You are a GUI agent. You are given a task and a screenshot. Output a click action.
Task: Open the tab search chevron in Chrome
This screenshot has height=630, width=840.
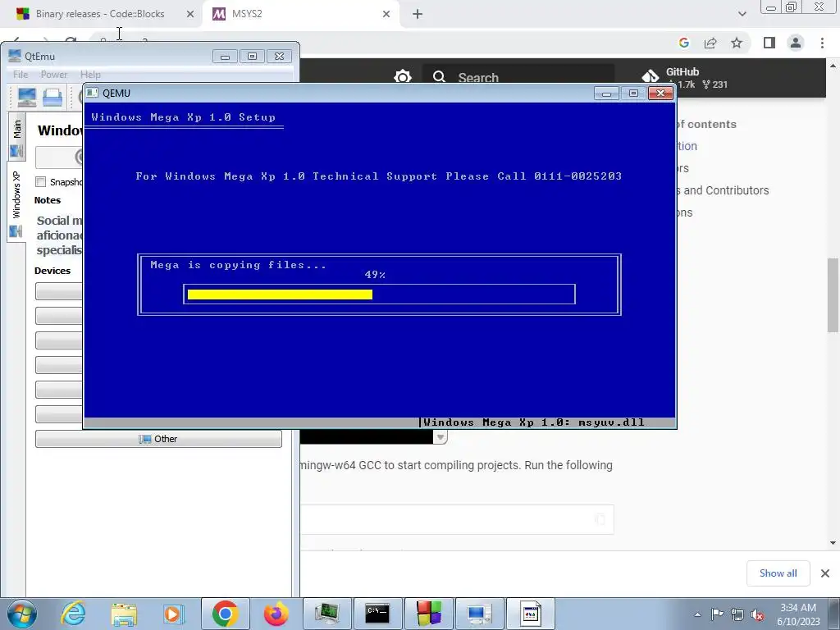coord(742,14)
